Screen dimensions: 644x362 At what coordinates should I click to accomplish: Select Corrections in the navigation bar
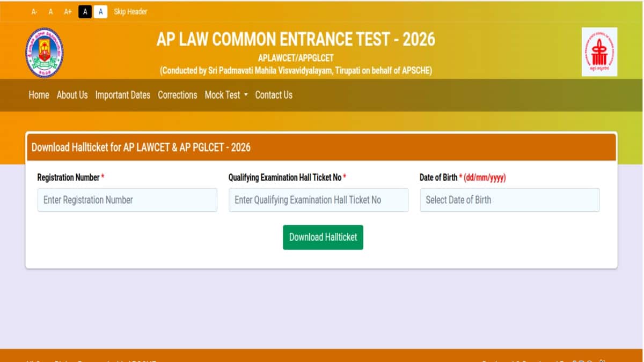177,95
